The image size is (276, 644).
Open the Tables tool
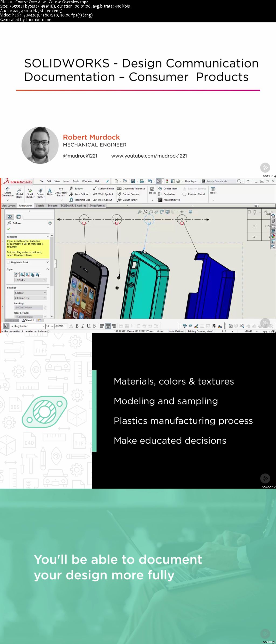click(x=213, y=190)
